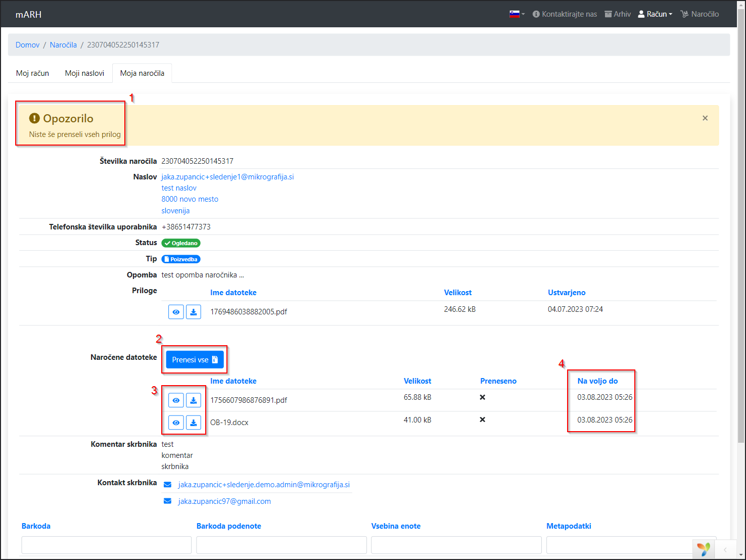The image size is (746, 560).
Task: Download ordered file 1756607986876891.pdf
Action: [194, 400]
